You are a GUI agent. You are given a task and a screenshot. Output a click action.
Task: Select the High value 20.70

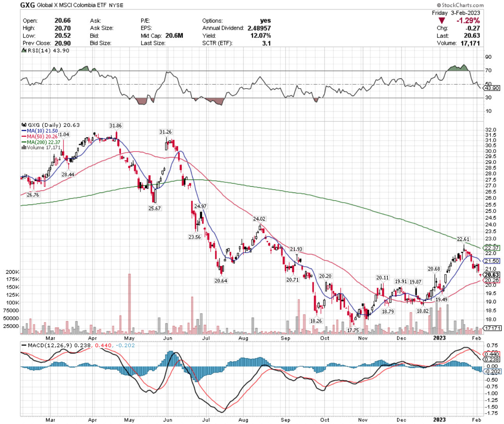coord(63,28)
